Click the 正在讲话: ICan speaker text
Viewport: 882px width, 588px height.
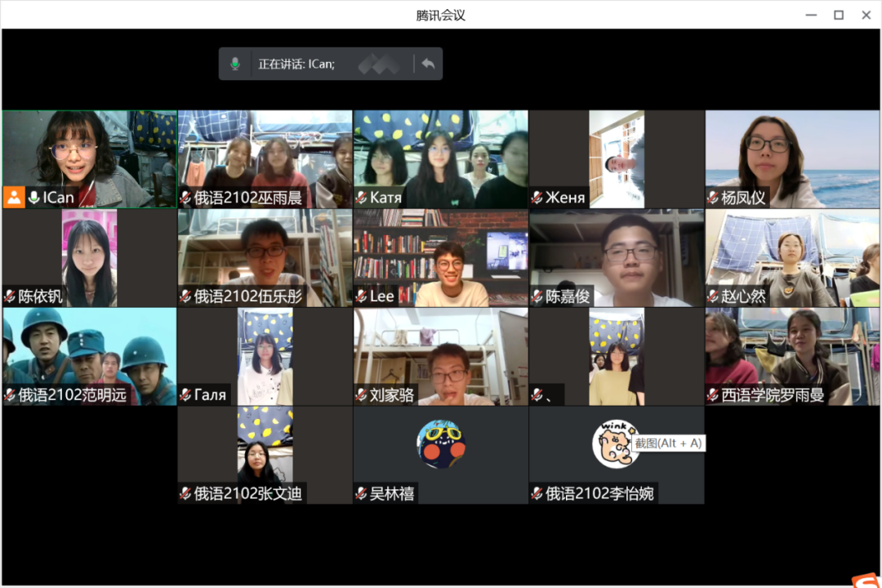pos(296,64)
